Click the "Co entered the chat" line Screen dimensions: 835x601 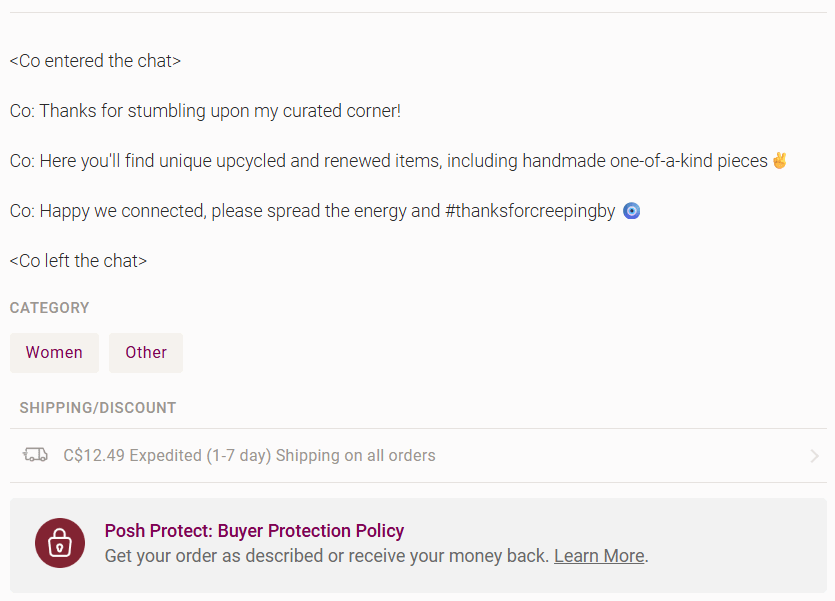[x=95, y=61]
